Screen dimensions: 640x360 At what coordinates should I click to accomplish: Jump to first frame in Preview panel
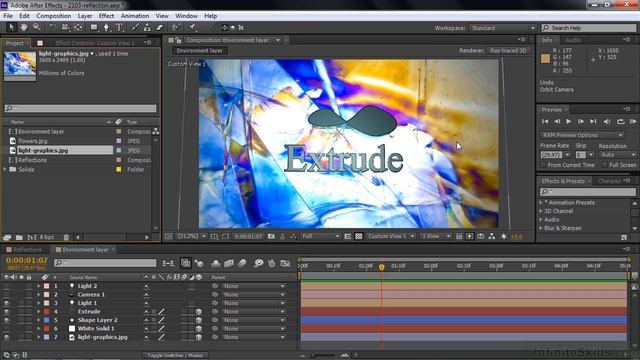545,122
